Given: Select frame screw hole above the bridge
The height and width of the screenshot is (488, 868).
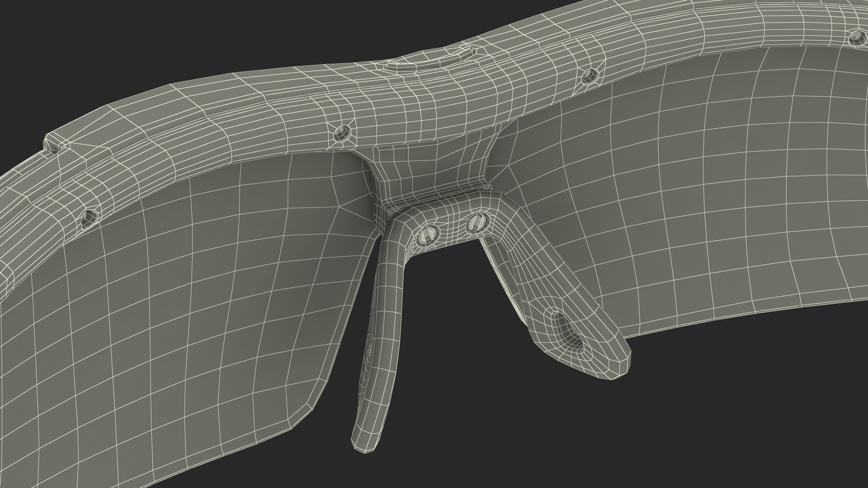Looking at the screenshot, I should (341, 133).
